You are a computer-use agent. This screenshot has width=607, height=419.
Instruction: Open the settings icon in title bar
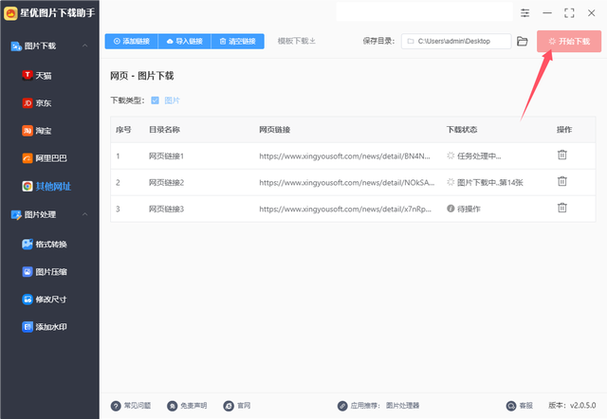[526, 12]
